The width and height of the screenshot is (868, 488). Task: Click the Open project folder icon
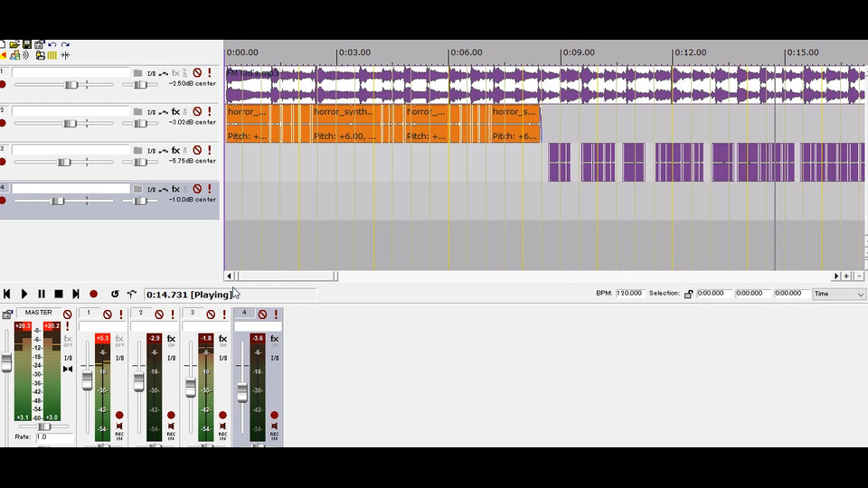tap(14, 44)
